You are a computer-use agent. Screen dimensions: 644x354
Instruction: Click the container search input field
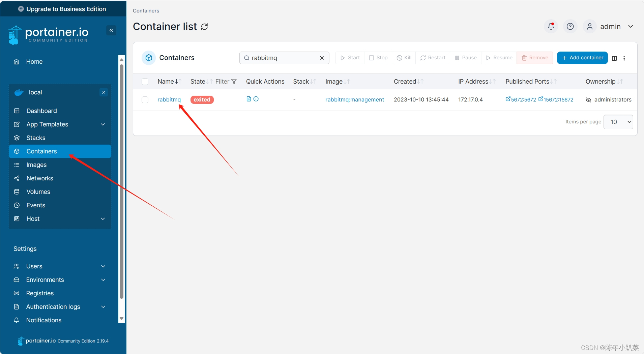(284, 58)
